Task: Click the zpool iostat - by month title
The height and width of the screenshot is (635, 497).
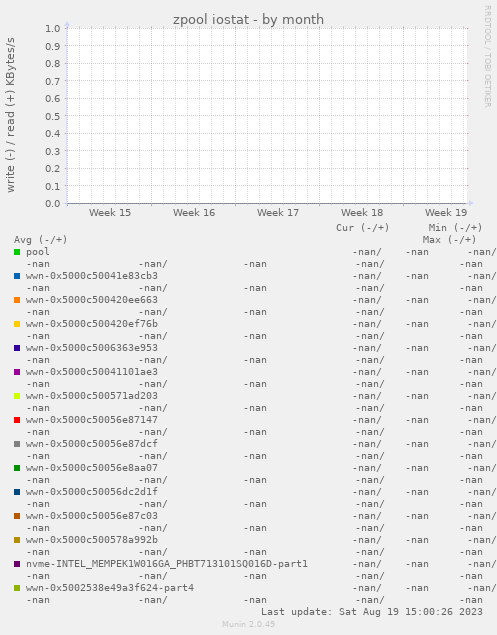Action: (x=248, y=19)
